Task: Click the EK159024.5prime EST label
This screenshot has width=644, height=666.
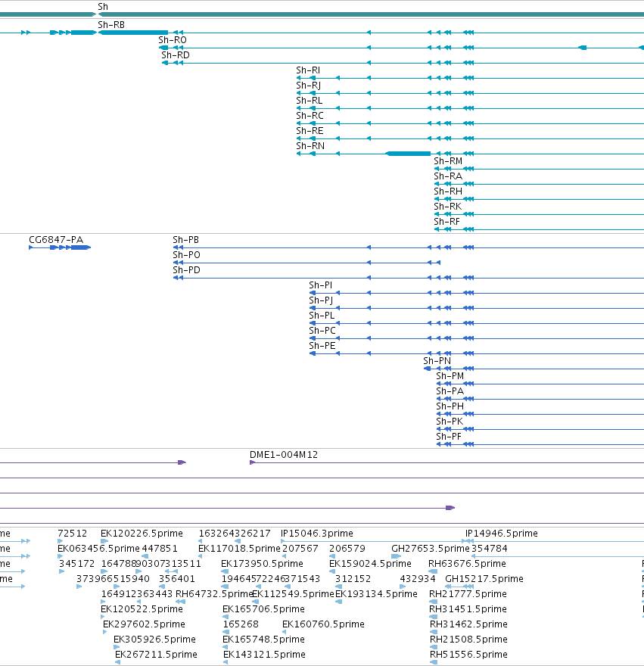Action: point(370,564)
